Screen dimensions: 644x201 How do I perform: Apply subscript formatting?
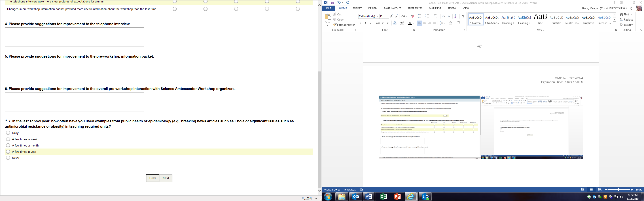click(x=383, y=23)
